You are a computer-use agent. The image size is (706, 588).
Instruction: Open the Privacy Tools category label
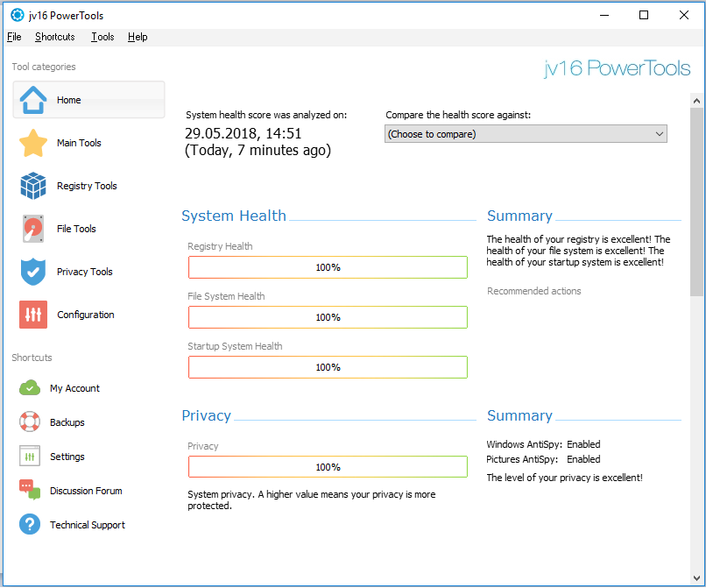tap(85, 272)
